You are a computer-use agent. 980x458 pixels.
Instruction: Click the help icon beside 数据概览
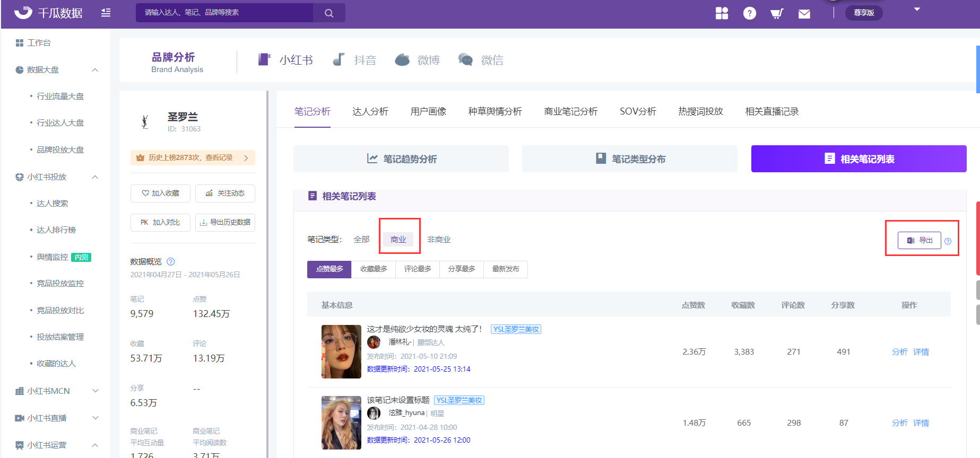[x=171, y=261]
